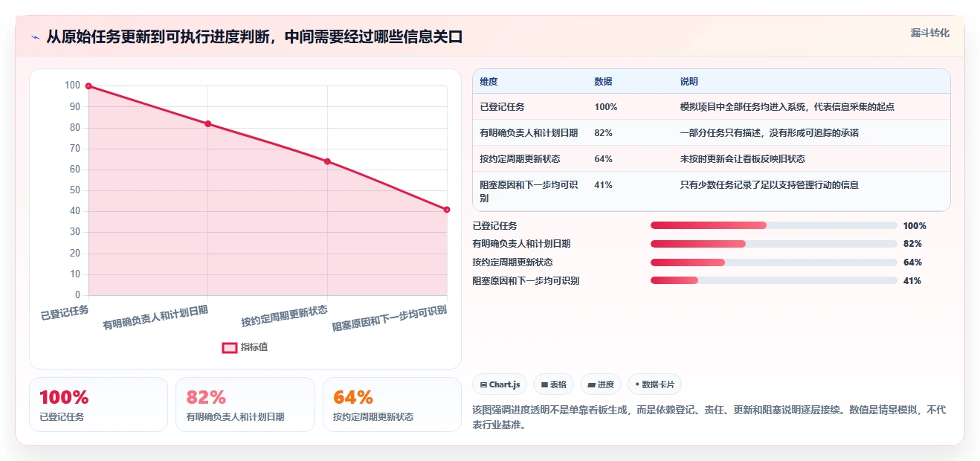Click the 已登记任务 label above progress bars
Screen dimensions: 980x461
coord(494,226)
